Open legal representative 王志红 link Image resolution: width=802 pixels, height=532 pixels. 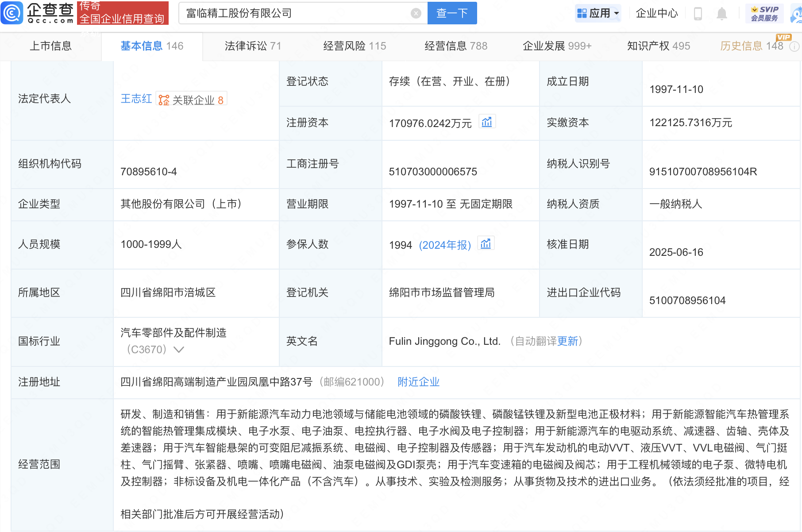click(x=136, y=99)
